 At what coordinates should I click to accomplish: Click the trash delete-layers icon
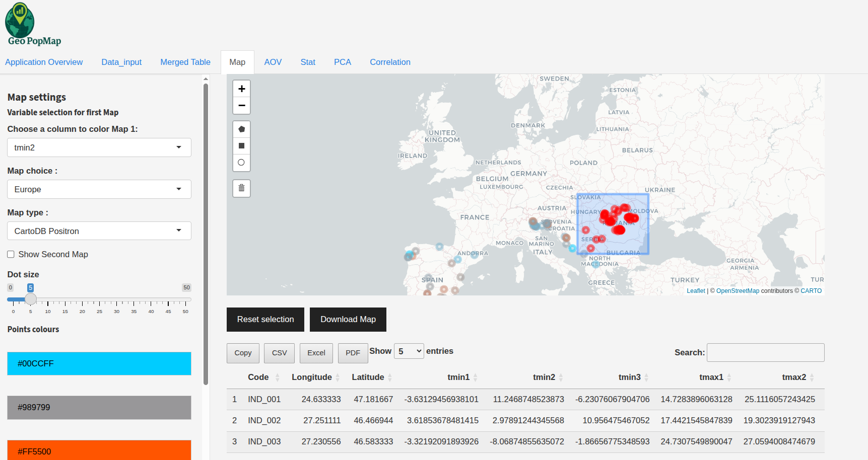241,188
